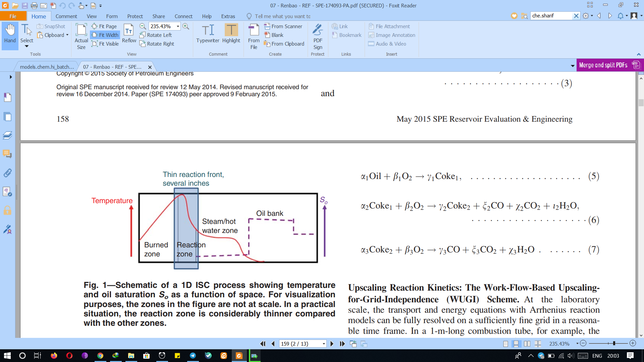644x362 pixels.
Task: Open the Comments sidebar panel
Action: [x=7, y=154]
